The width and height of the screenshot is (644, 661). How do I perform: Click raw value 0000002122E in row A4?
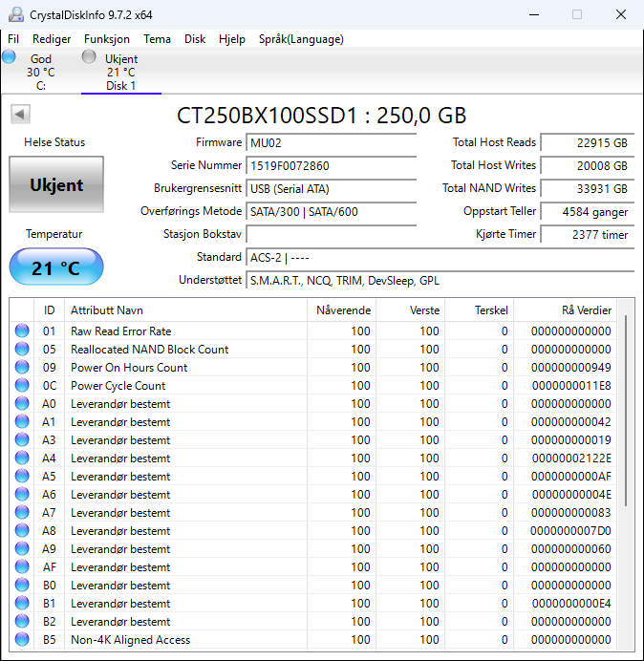(x=571, y=458)
